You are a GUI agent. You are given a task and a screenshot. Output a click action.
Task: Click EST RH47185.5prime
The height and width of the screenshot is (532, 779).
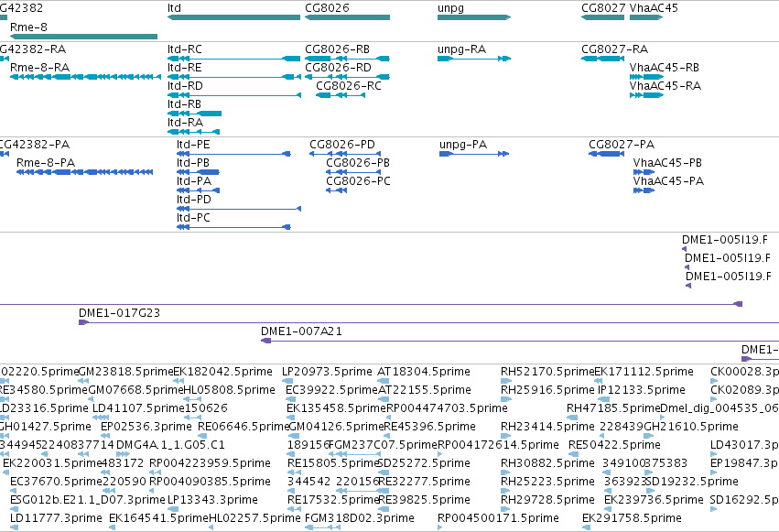point(613,408)
